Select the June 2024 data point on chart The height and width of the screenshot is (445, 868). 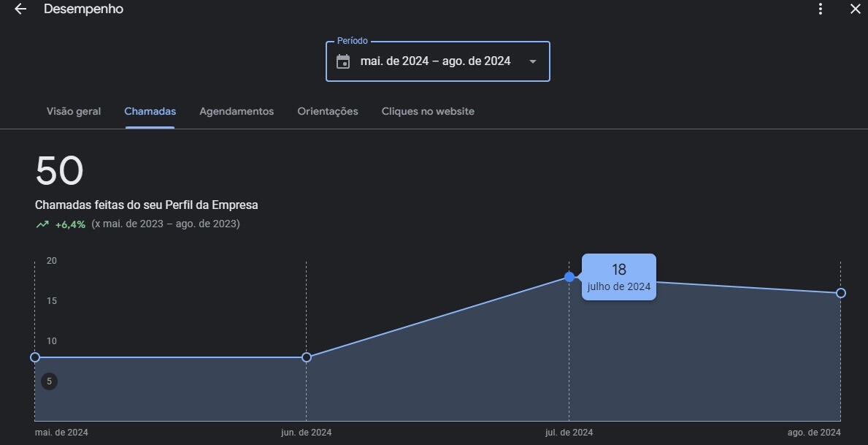[x=307, y=357]
